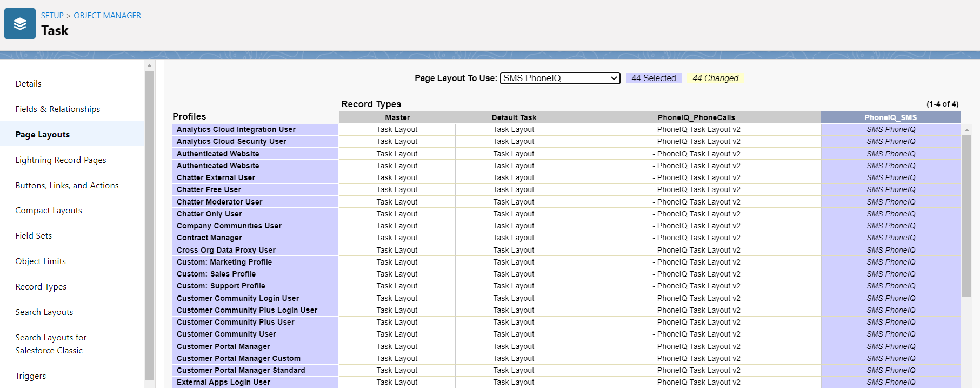The width and height of the screenshot is (980, 388).
Task: Select the PhoneIQ_PhoneCalls column header
Action: tap(696, 117)
